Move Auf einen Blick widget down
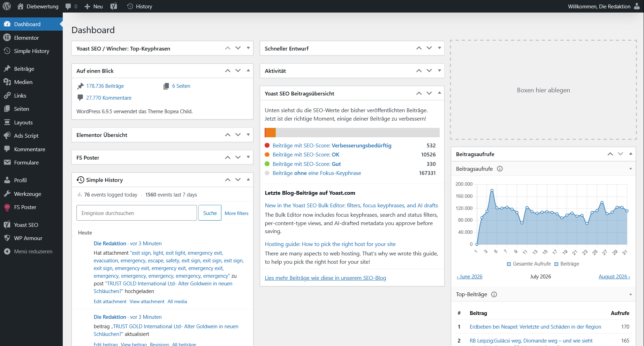This screenshot has width=644, height=346. coord(238,70)
